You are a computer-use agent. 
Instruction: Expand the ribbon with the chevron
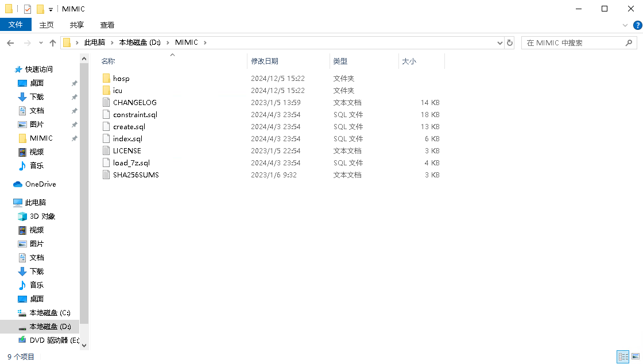625,25
